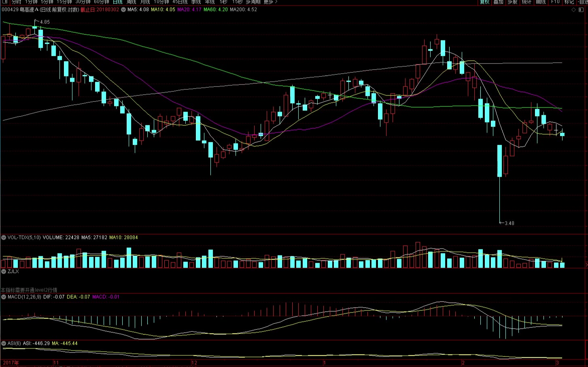The image size is (588, 367).
Task: Click the small window icon before 分时
Action: click(5, 2)
